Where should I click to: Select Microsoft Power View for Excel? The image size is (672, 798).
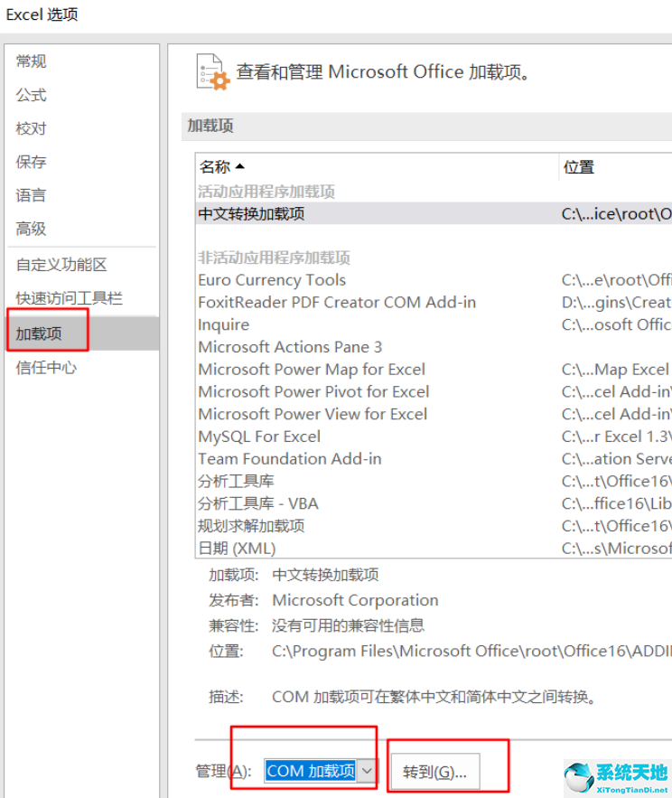(x=434, y=414)
